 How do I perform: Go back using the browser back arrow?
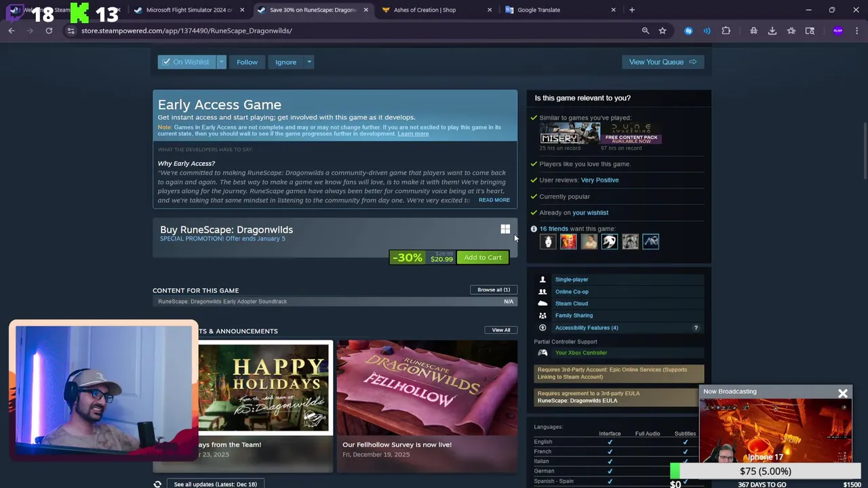(12, 30)
